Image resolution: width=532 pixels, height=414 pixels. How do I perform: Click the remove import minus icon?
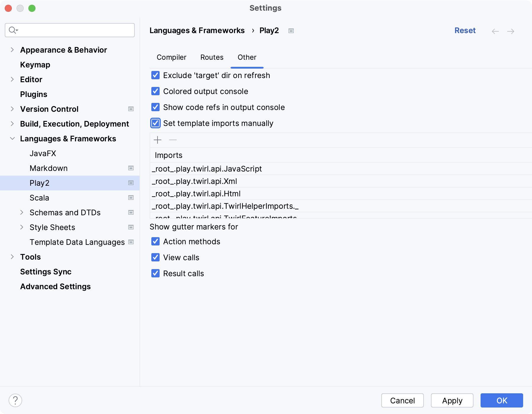pyautogui.click(x=173, y=140)
